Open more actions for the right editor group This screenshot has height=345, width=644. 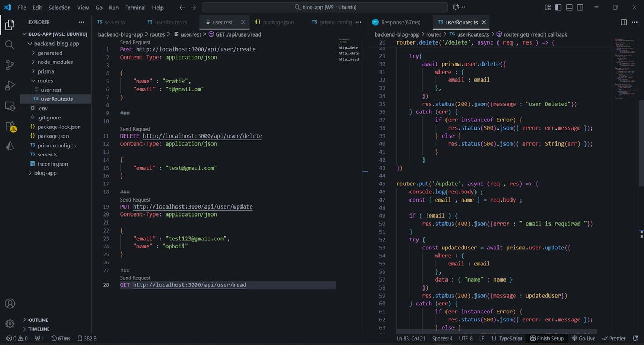635,23
